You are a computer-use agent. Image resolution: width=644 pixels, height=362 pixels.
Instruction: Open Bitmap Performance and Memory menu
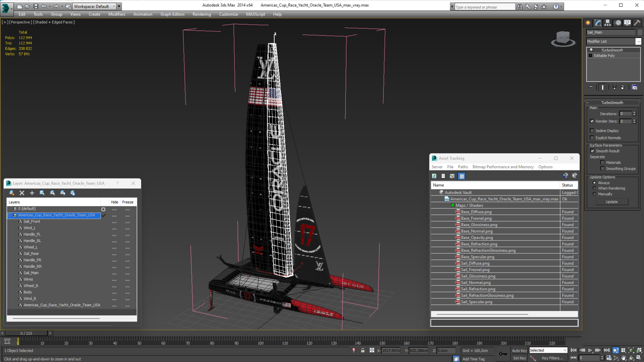pos(503,167)
